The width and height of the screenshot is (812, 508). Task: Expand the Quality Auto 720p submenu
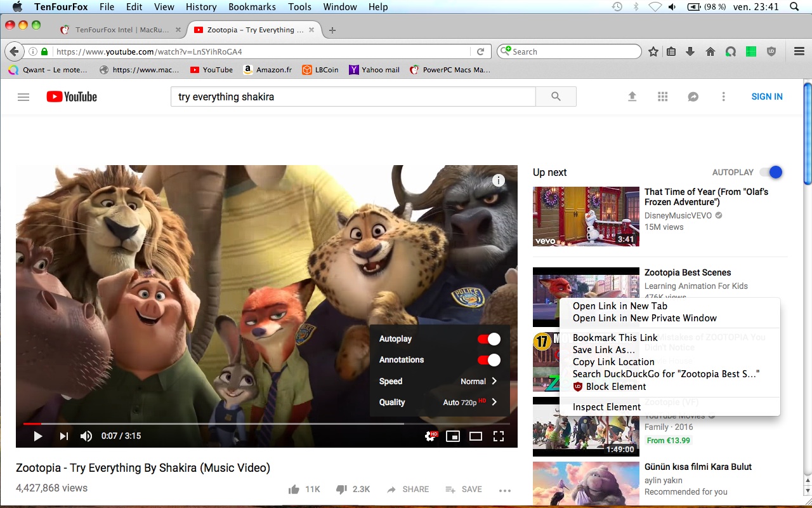tap(439, 402)
